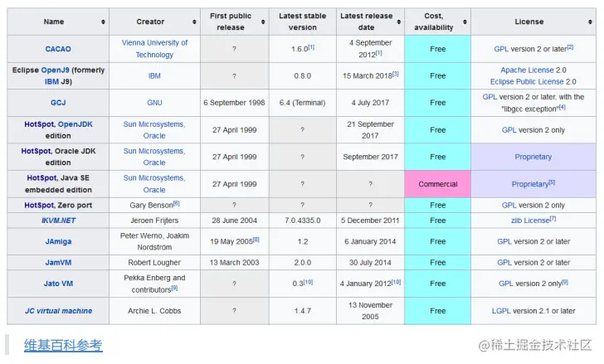The height and width of the screenshot is (364, 604).
Task: Open HotSpot link in Zero port row
Action: [x=39, y=205]
